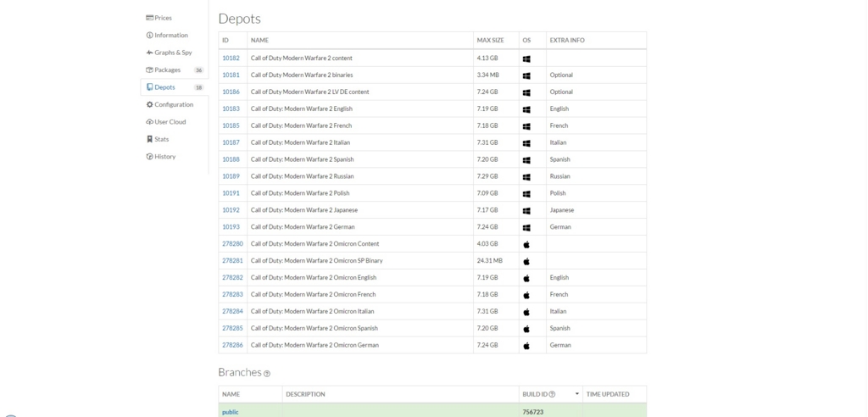Click the Apple icon in Omicron Italian row
Screen dimensions: 868x417
click(526, 312)
